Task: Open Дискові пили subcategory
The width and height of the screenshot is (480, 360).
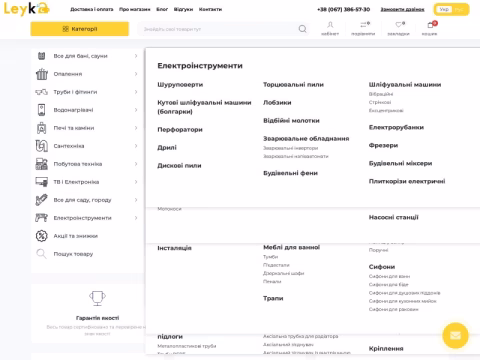Action: pos(179,166)
